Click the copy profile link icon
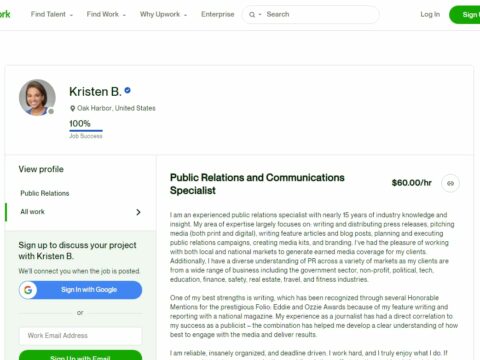 coord(450,183)
